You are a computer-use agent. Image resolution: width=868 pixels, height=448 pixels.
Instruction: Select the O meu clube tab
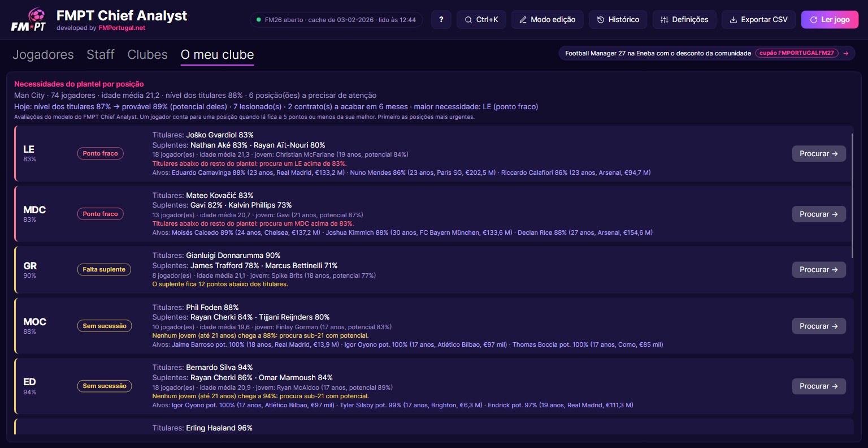[x=217, y=54]
